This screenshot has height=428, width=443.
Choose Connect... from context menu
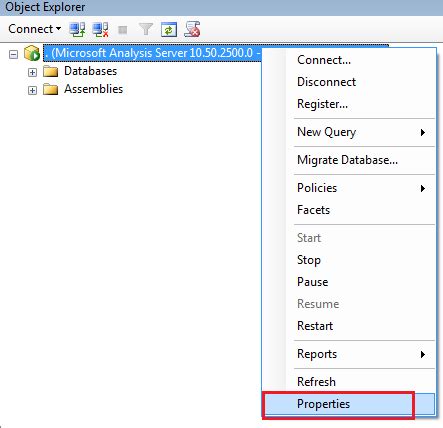349,60
